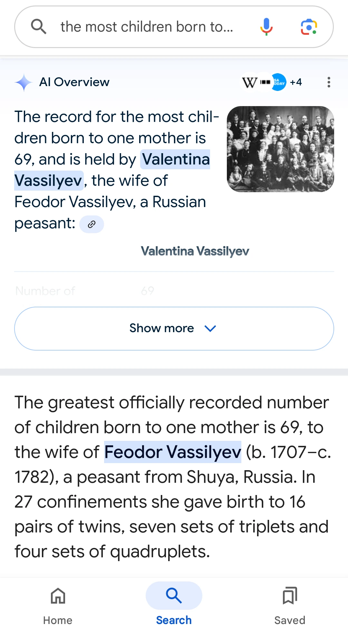Viewport: 348px width, 644px height.
Task: Click the AI Overview sparkle icon
Action: click(x=24, y=83)
